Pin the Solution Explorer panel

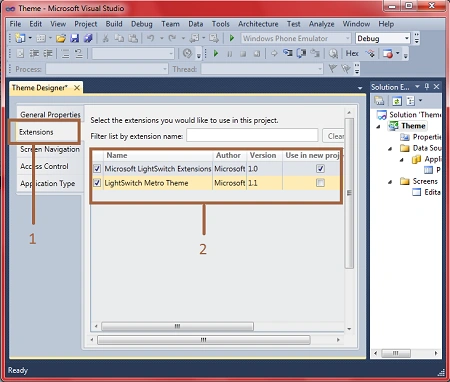[x=427, y=87]
